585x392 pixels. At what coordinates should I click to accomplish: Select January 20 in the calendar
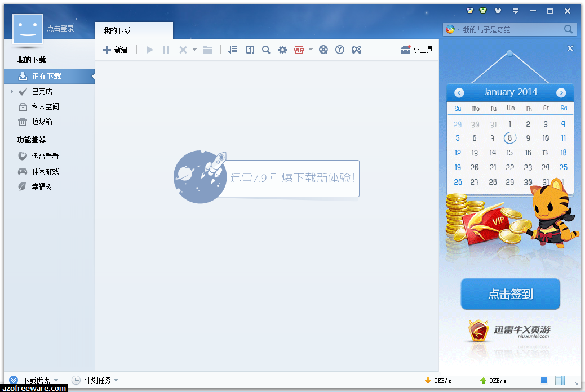coord(475,167)
